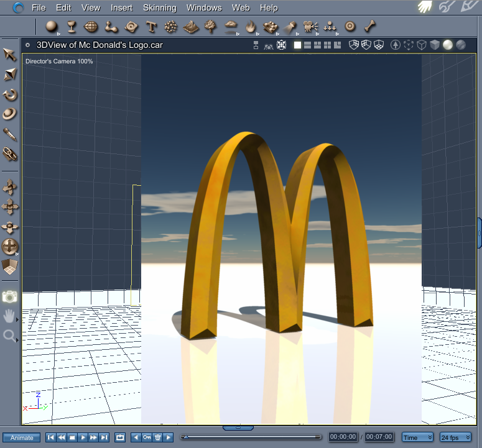Click the Animate button

pos(22,437)
